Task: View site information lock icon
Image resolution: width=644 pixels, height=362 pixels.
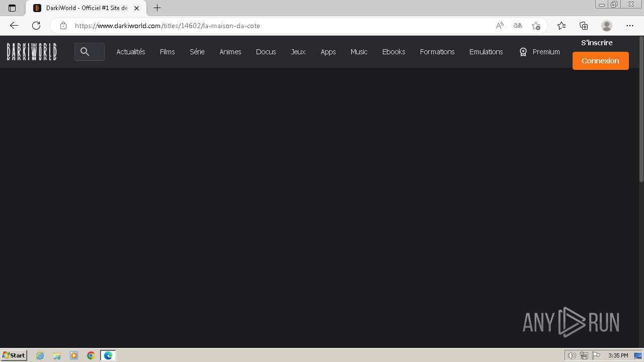Action: coord(63,26)
